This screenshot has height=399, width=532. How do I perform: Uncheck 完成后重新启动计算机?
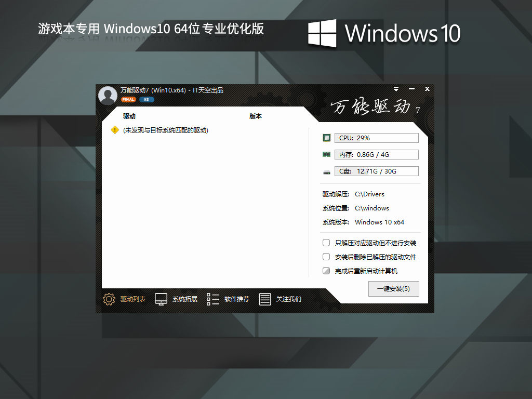(x=326, y=270)
